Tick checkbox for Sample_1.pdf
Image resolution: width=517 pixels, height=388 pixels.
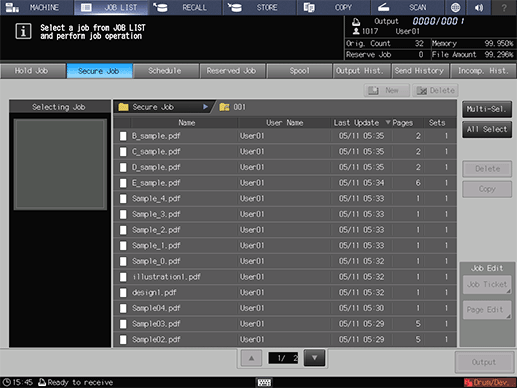tap(123, 246)
